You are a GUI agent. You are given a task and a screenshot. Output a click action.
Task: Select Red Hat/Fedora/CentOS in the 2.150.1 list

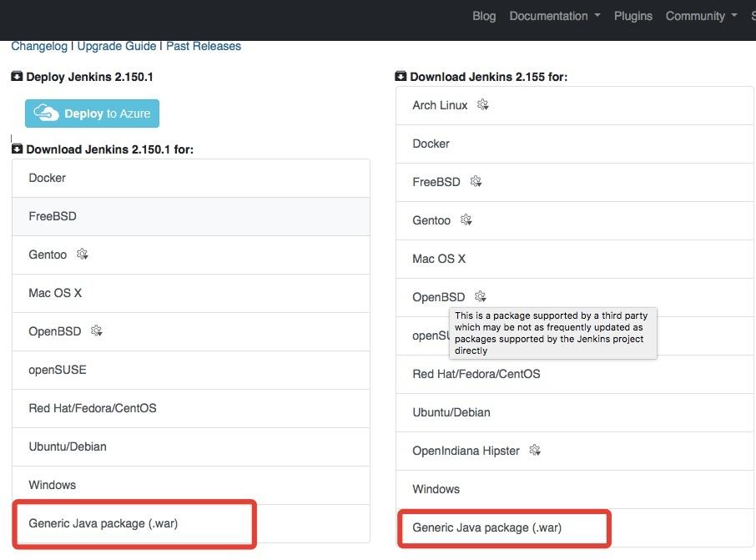click(x=191, y=408)
